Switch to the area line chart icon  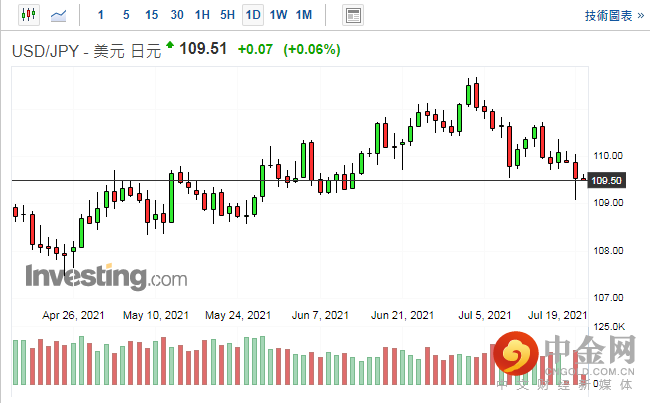[60, 15]
